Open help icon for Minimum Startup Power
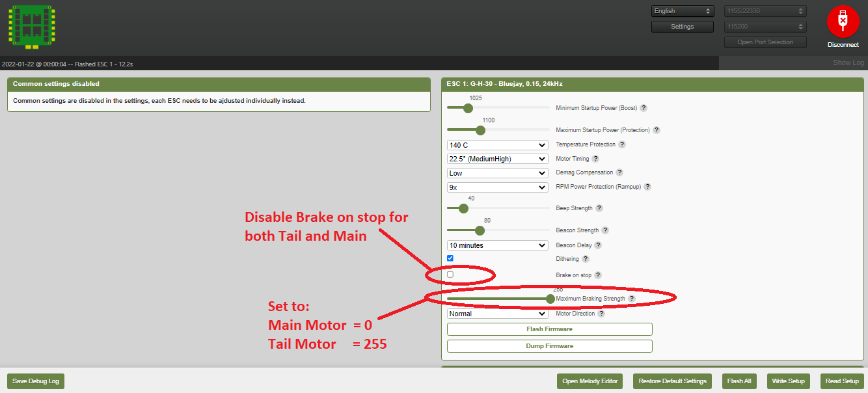The height and width of the screenshot is (393, 868). pyautogui.click(x=644, y=108)
